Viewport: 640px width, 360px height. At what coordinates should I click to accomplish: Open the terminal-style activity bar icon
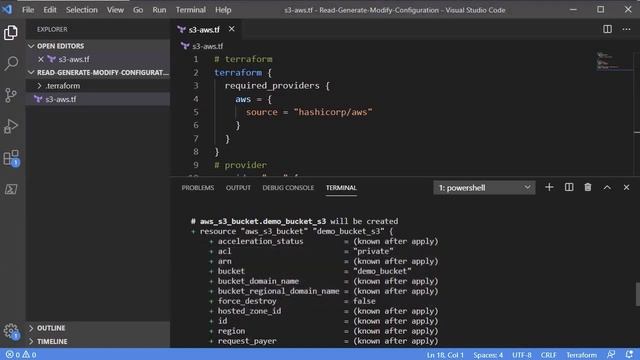click(x=11, y=189)
